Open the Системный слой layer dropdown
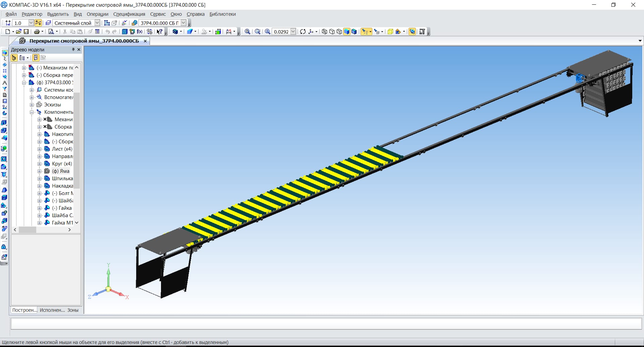Image resolution: width=644 pixels, height=347 pixels. point(97,23)
